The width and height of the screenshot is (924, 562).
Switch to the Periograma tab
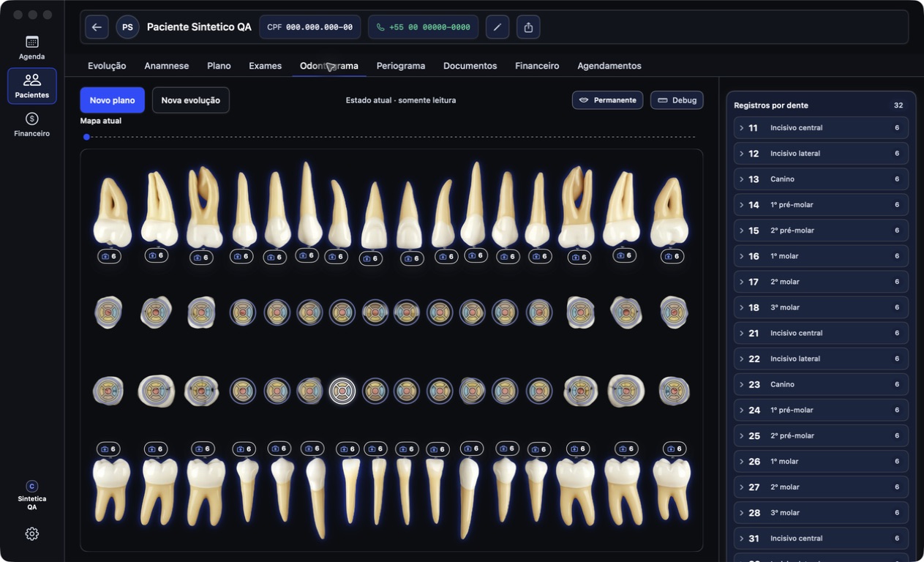(401, 66)
